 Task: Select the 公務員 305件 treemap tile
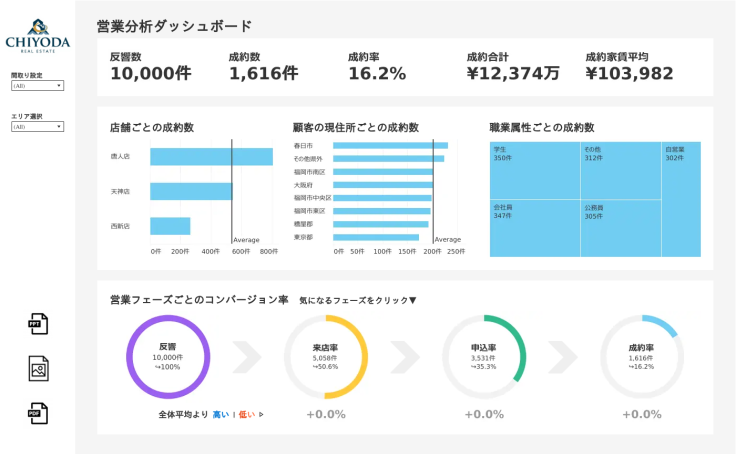621,228
